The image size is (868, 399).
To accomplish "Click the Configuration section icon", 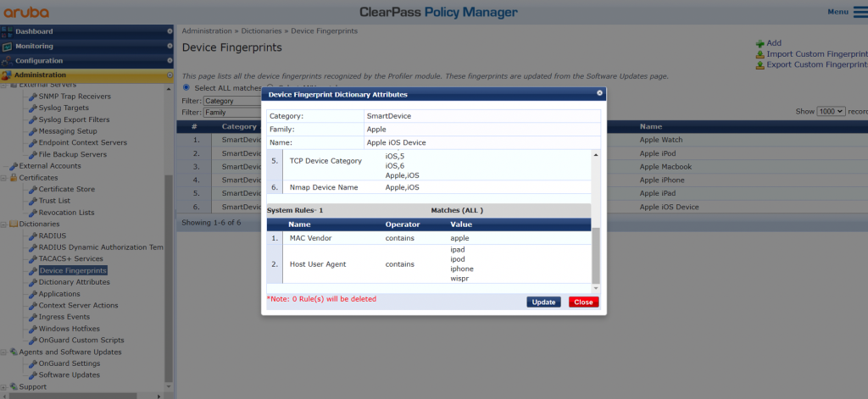I will tap(7, 61).
